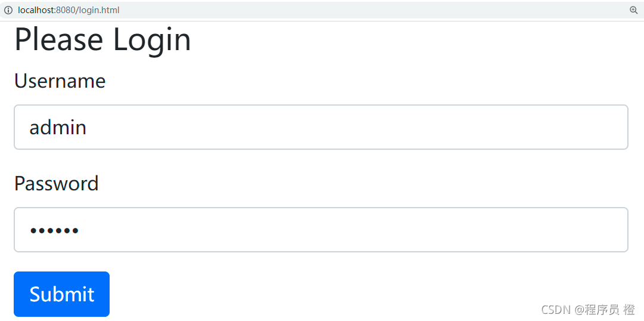Click the 8080 port number in URL

point(66,10)
